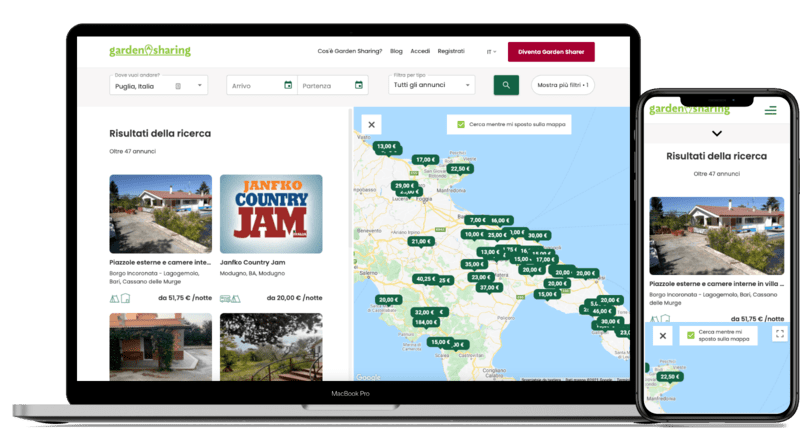Click the Accedi menu link

[x=420, y=51]
